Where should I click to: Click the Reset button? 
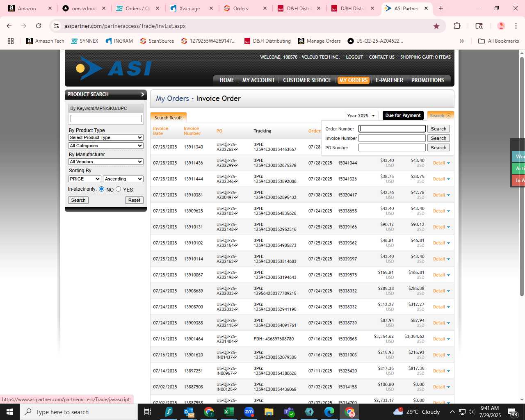[134, 200]
